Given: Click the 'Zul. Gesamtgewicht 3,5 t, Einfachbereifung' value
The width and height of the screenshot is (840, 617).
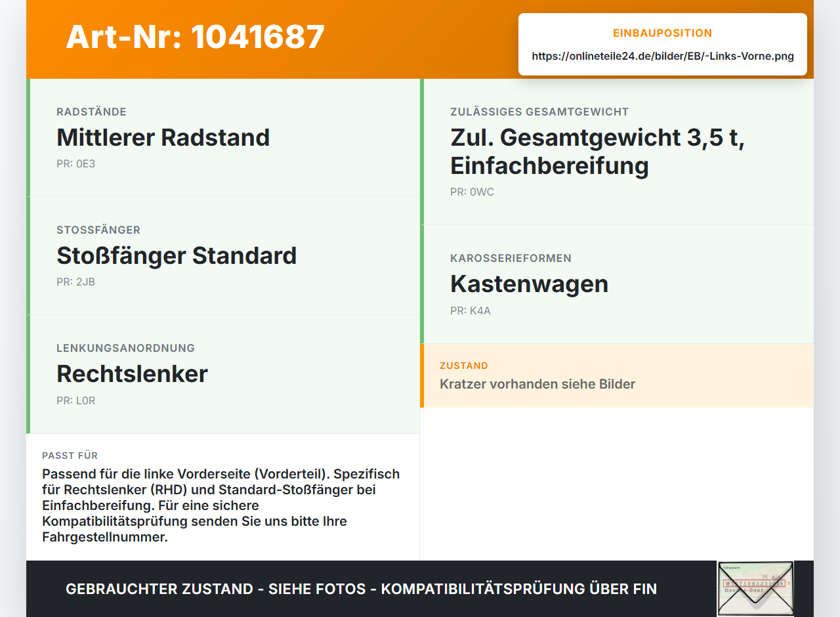Looking at the screenshot, I should (597, 152).
